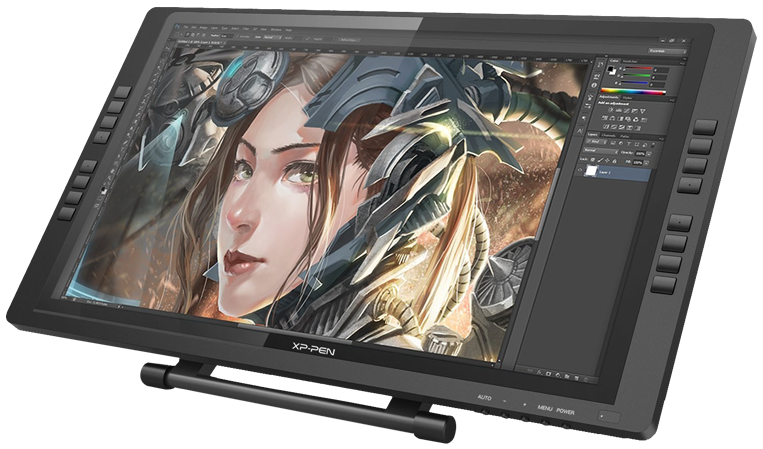Click the background color swatch in Color panel
Screen dimensions: 763x449
[x=614, y=73]
